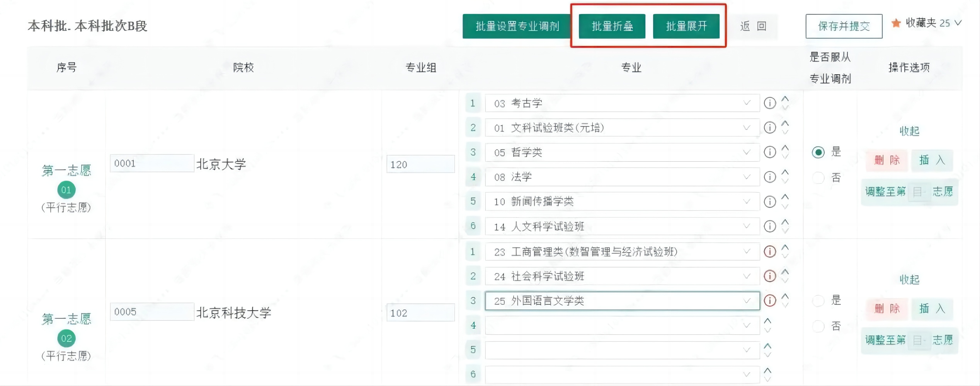Open info icon for 05 哲学类
The height and width of the screenshot is (386, 980).
(770, 152)
